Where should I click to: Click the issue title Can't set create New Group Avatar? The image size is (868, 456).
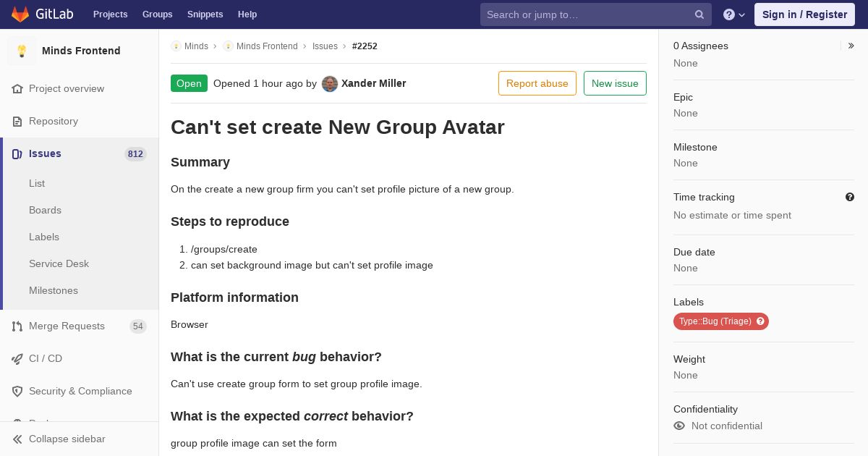point(338,127)
